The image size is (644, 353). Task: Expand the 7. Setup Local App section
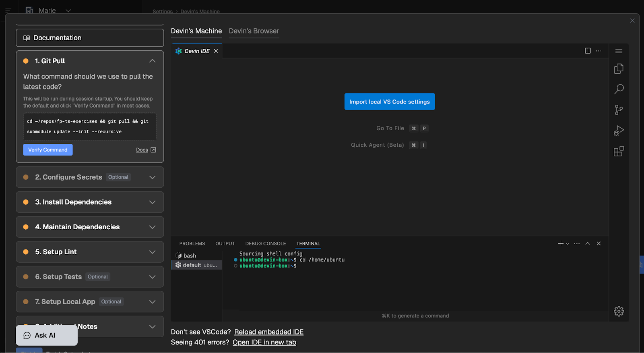tap(152, 302)
